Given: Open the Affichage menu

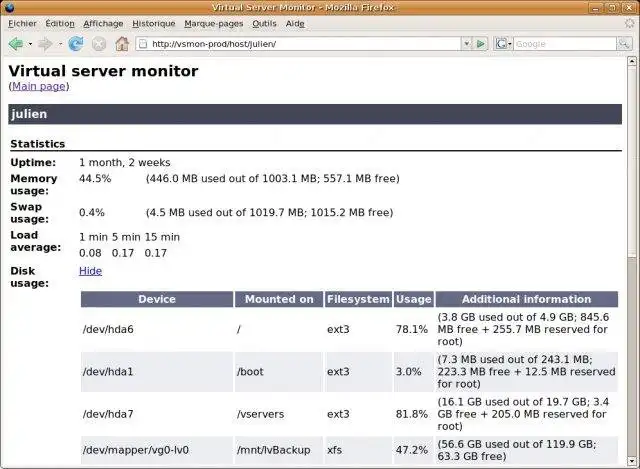Looking at the screenshot, I should point(103,24).
